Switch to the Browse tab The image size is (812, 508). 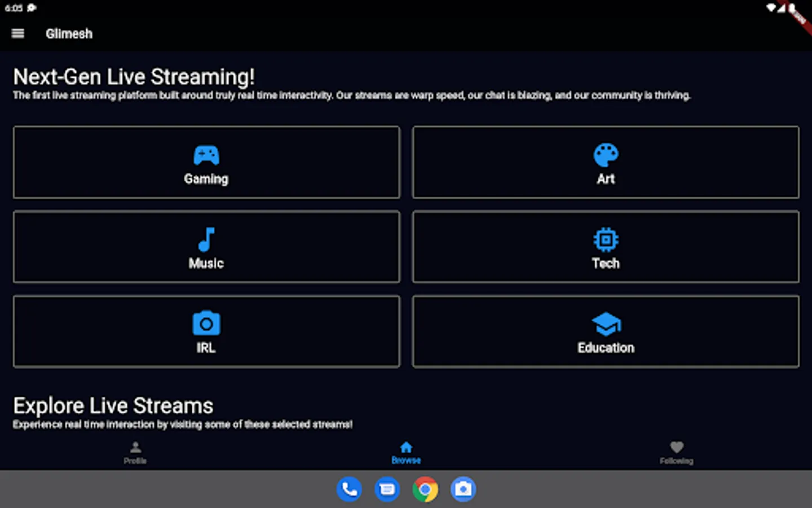[406, 453]
